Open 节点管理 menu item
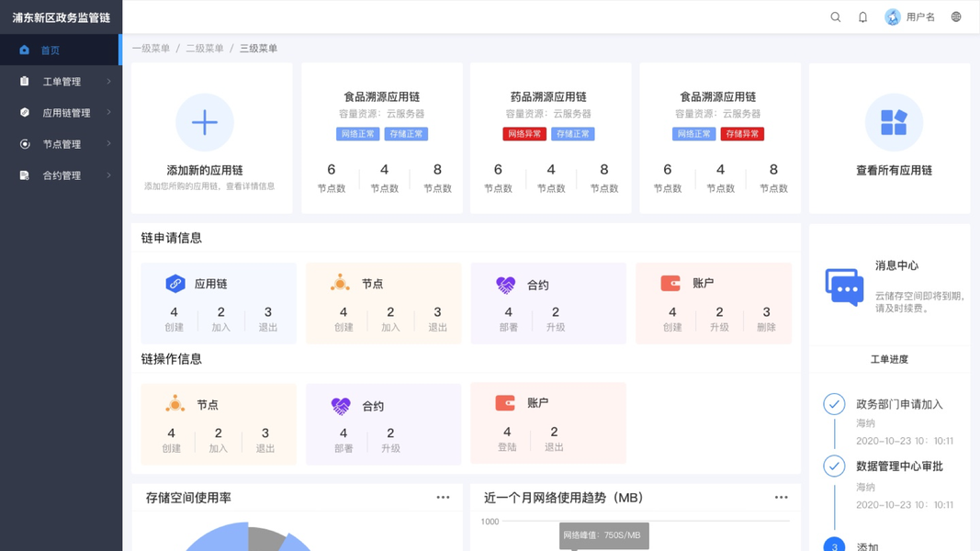Viewport: 980px width, 551px height. 62,143
